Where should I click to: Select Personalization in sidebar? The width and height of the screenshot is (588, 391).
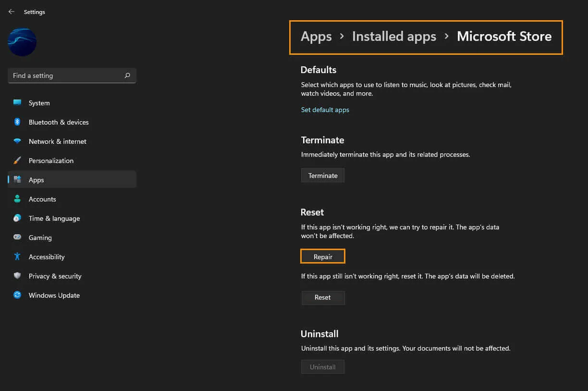tap(72, 161)
